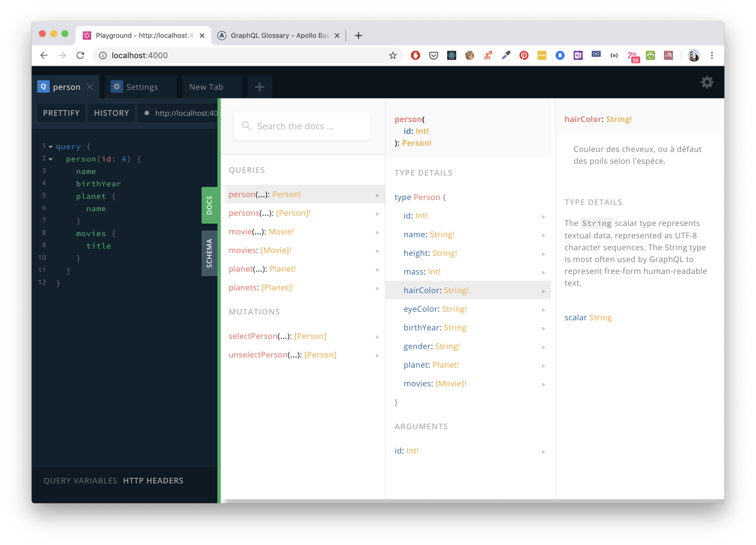Open the React DevTools extension
The image size is (756, 545).
452,55
